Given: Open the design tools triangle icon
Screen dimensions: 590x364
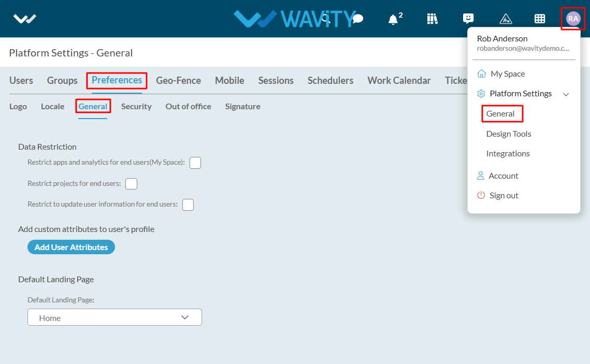Looking at the screenshot, I should point(506,19).
